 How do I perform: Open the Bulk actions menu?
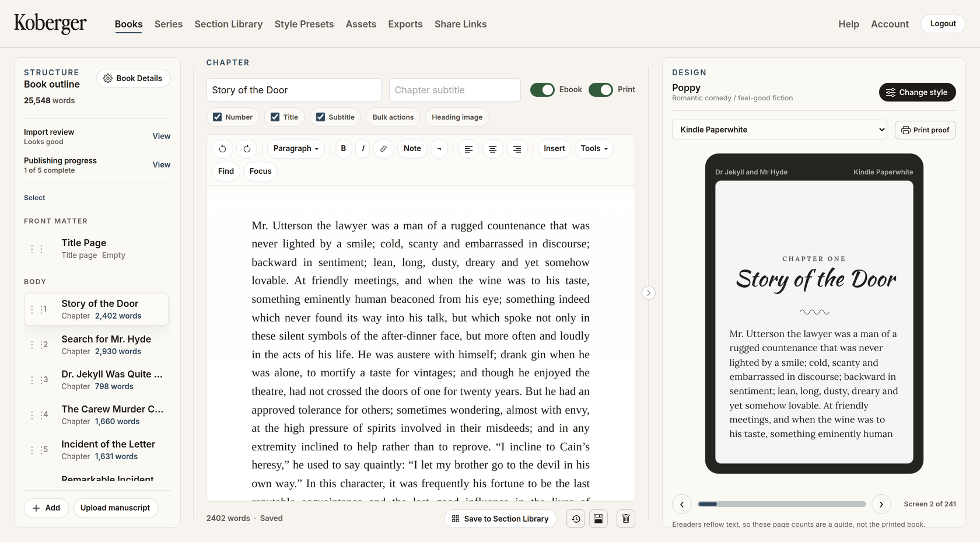(393, 117)
